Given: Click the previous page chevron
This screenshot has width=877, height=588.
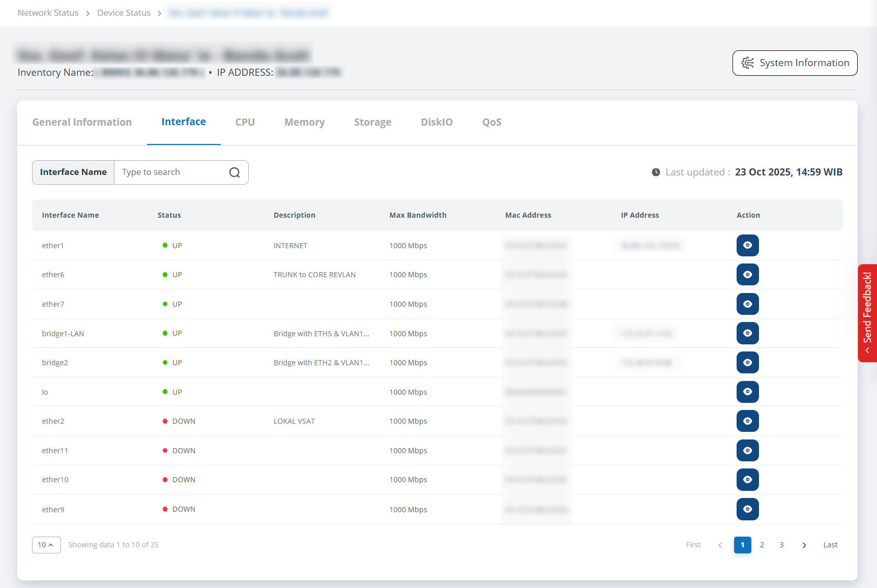Looking at the screenshot, I should [720, 545].
